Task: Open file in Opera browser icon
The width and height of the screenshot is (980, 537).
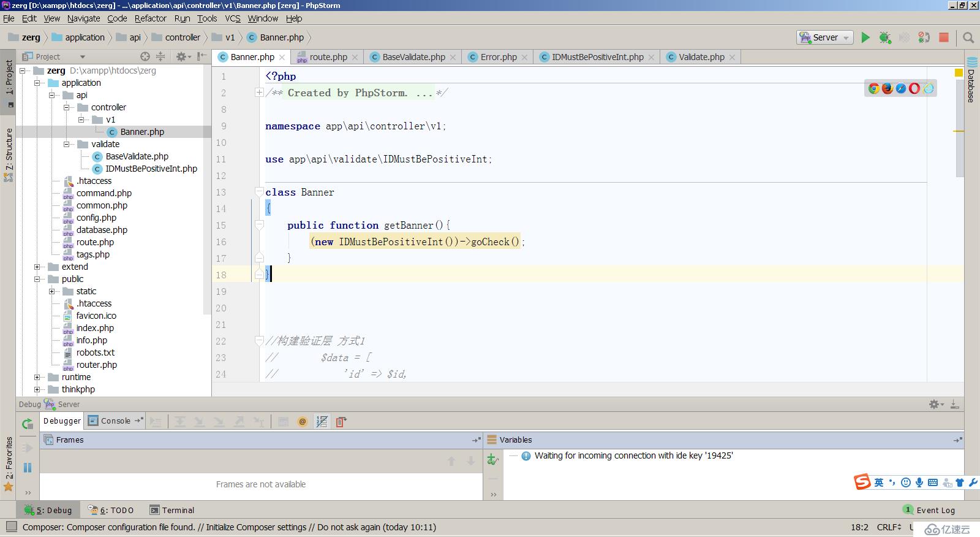Action: pos(914,88)
